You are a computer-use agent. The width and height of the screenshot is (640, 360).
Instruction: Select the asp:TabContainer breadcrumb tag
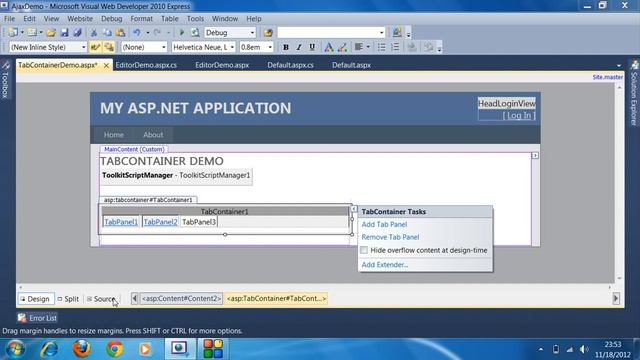click(276, 299)
